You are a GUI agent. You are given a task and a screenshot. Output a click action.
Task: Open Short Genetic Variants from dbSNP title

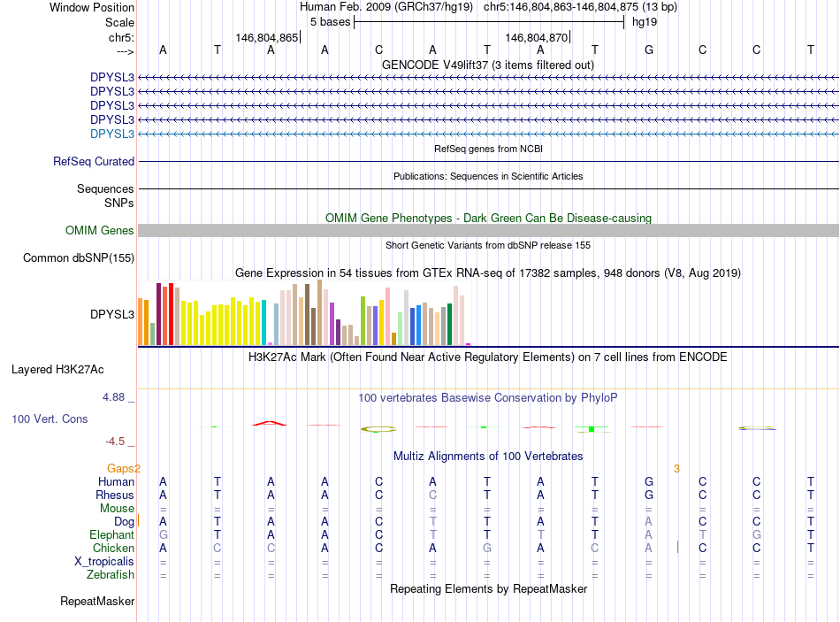[488, 245]
